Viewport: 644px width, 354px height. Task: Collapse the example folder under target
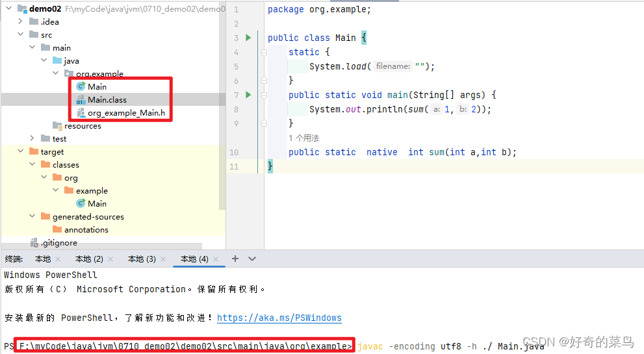point(55,190)
